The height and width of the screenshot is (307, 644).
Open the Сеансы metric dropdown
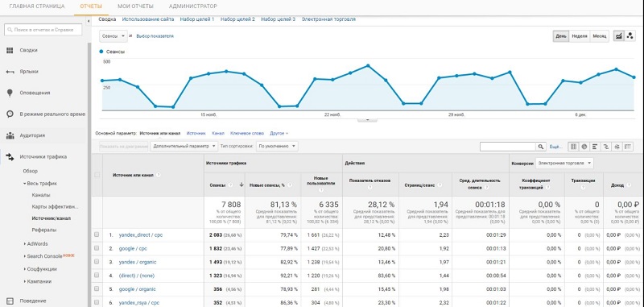coord(114,36)
